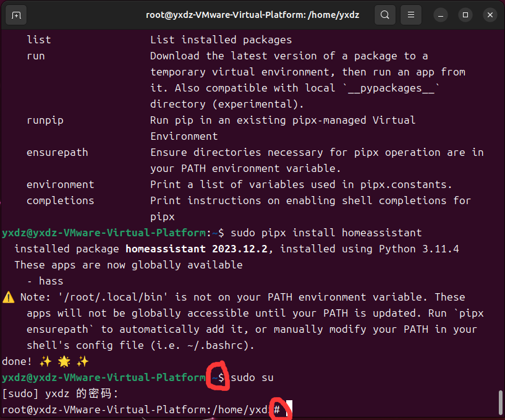Viewport: 505px width, 420px height.
Task: Click the '- hass' app line
Action: click(x=45, y=281)
